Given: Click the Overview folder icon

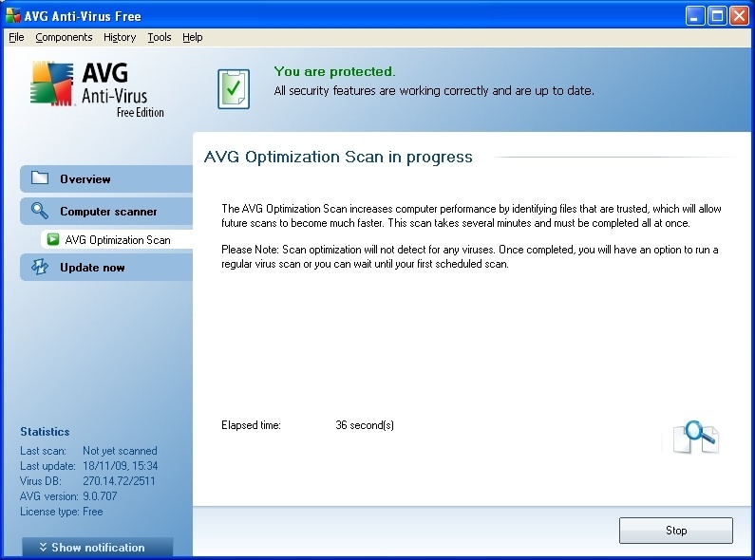Looking at the screenshot, I should coord(40,178).
